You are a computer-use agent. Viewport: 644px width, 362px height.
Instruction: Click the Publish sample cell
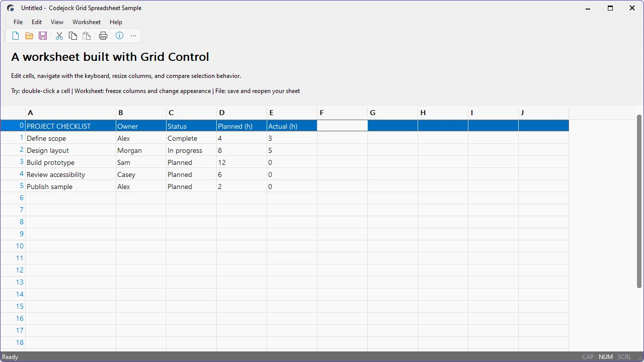click(x=70, y=186)
